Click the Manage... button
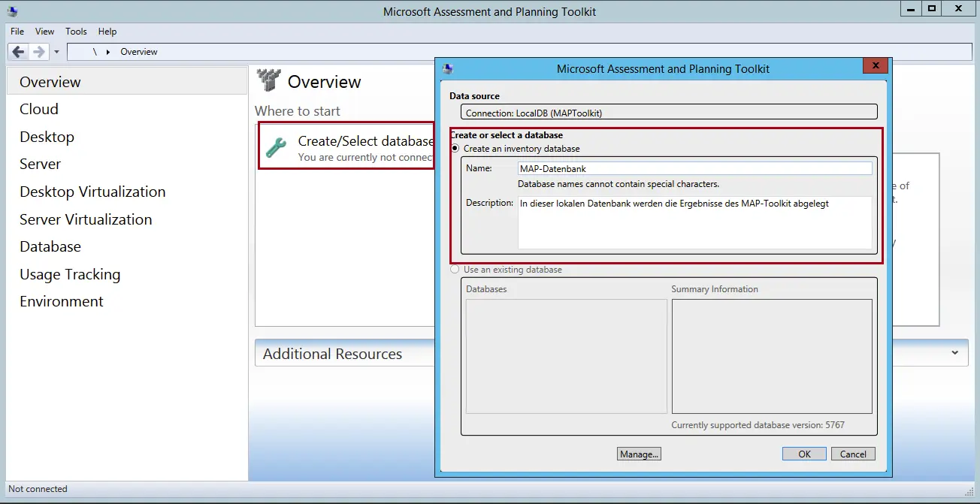 [x=639, y=454]
